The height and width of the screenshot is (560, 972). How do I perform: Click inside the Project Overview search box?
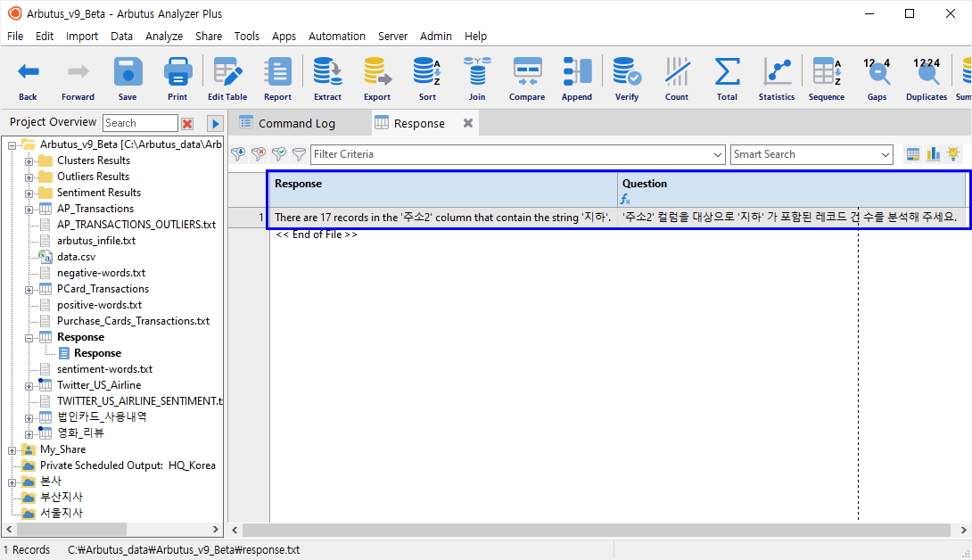tap(141, 123)
